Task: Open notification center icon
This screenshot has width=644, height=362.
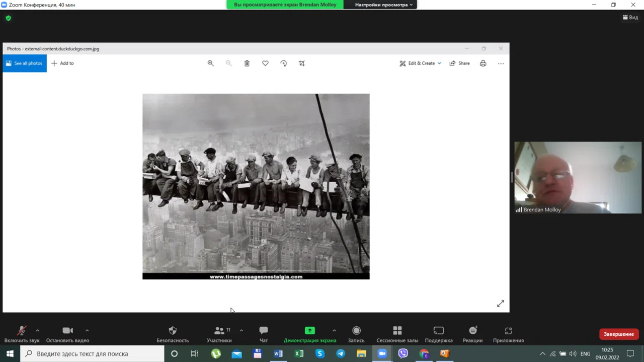Action: click(x=630, y=354)
